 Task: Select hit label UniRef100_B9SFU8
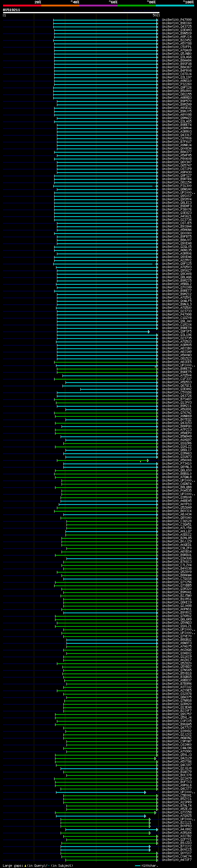pyautogui.click(x=177, y=64)
